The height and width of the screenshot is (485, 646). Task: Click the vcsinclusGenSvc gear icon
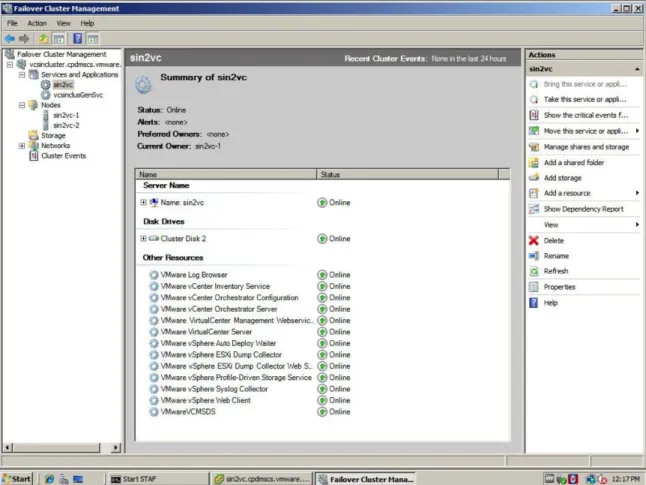(x=45, y=95)
